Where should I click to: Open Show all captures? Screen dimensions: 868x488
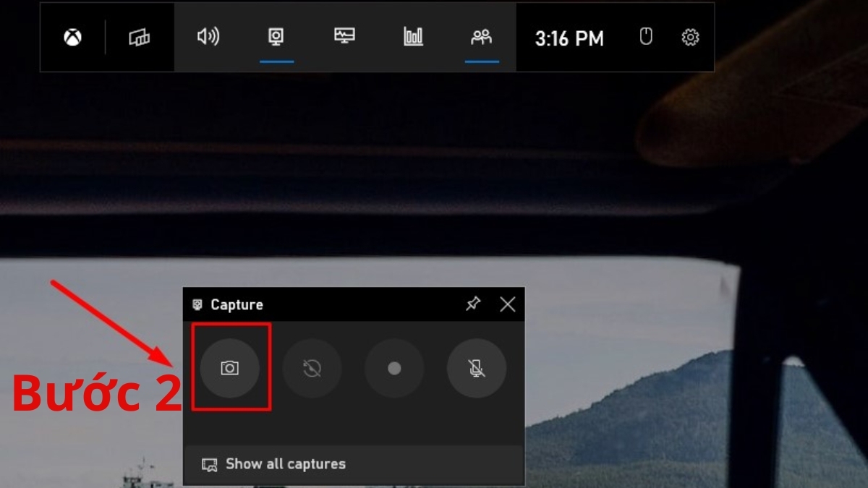coord(354,464)
